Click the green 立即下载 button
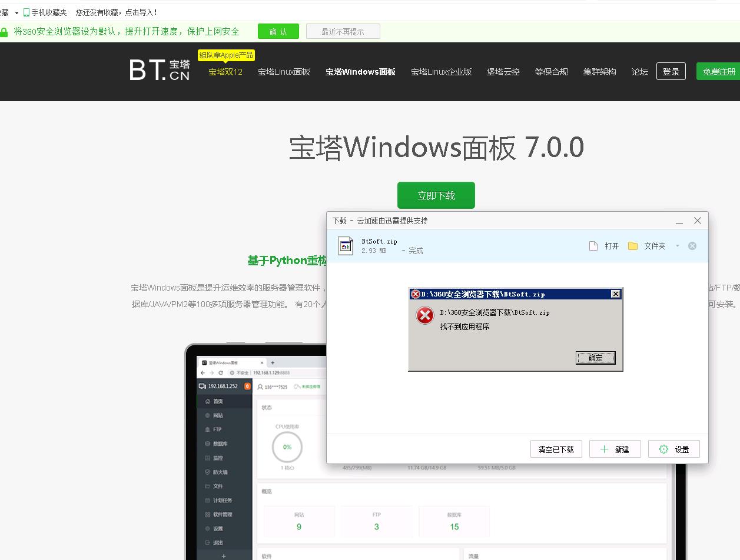The image size is (740, 560). coord(436,195)
